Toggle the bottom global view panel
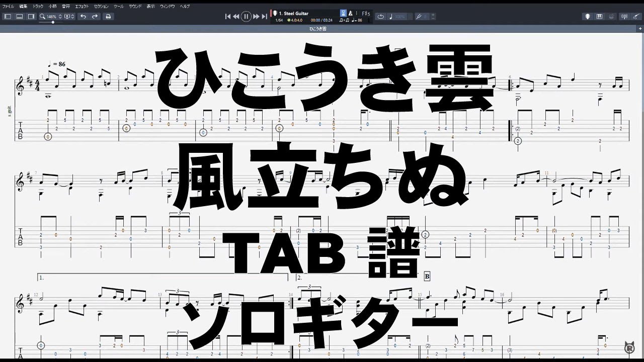644x362 pixels. (20, 17)
